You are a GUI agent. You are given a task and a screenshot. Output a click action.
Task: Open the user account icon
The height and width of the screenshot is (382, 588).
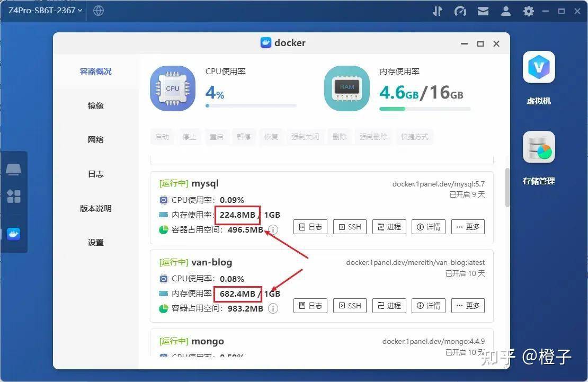[x=506, y=11]
